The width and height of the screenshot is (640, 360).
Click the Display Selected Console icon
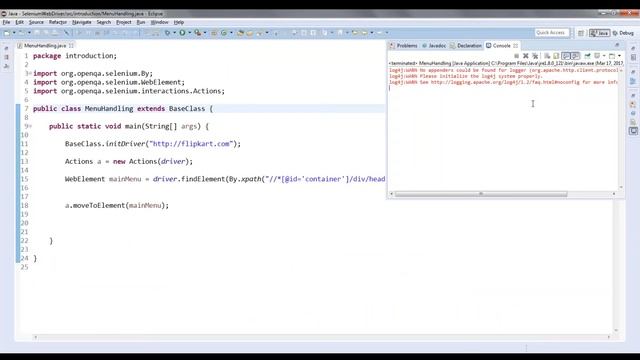tap(597, 56)
